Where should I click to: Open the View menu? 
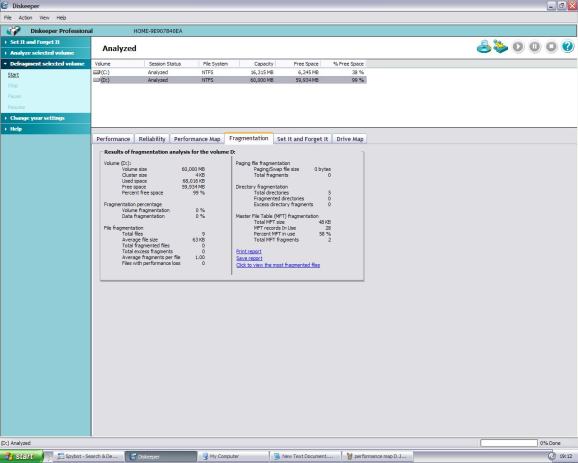point(44,18)
